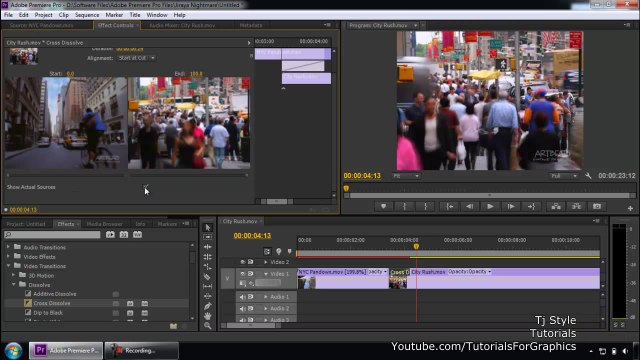
Task: Open the Button Editor plus icon
Action: [x=630, y=208]
